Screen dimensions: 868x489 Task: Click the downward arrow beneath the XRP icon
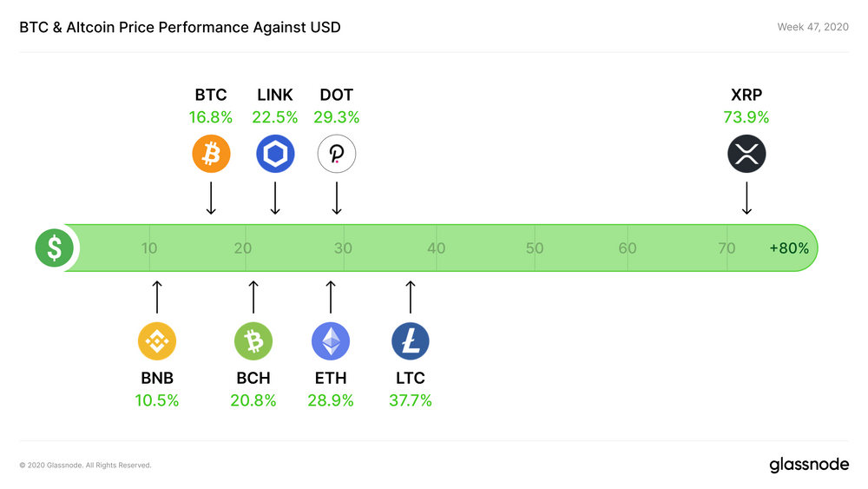(x=746, y=198)
